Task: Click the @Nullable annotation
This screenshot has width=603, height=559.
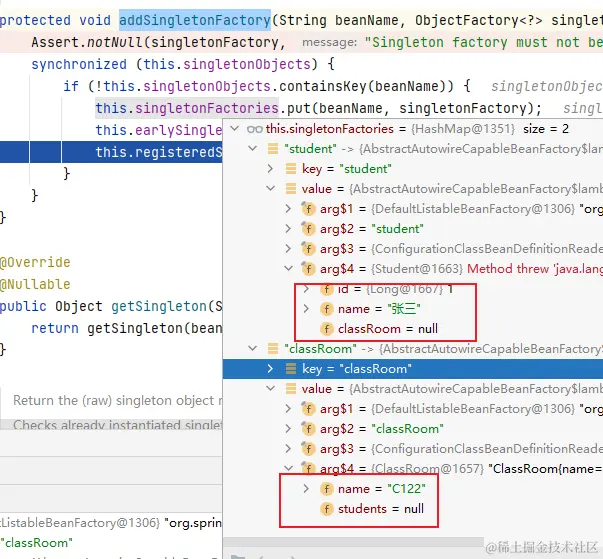Action: tap(35, 284)
